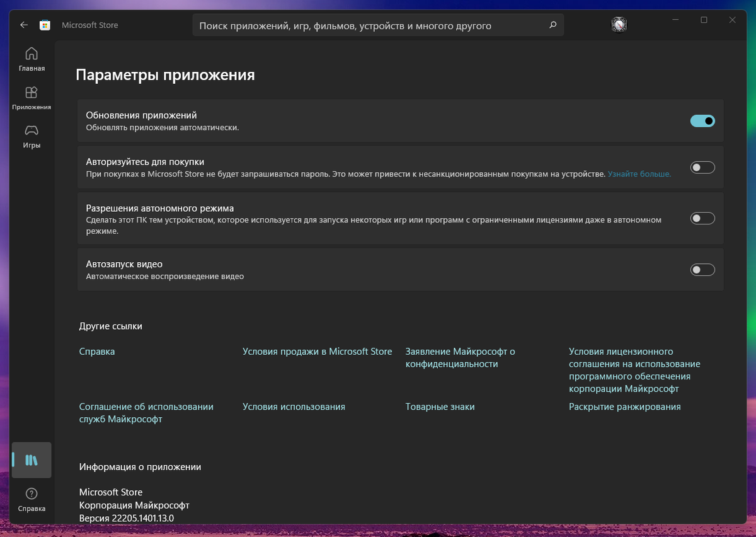Screen dimensions: 756x537
Task: Open the Приложения section
Action: [31, 98]
